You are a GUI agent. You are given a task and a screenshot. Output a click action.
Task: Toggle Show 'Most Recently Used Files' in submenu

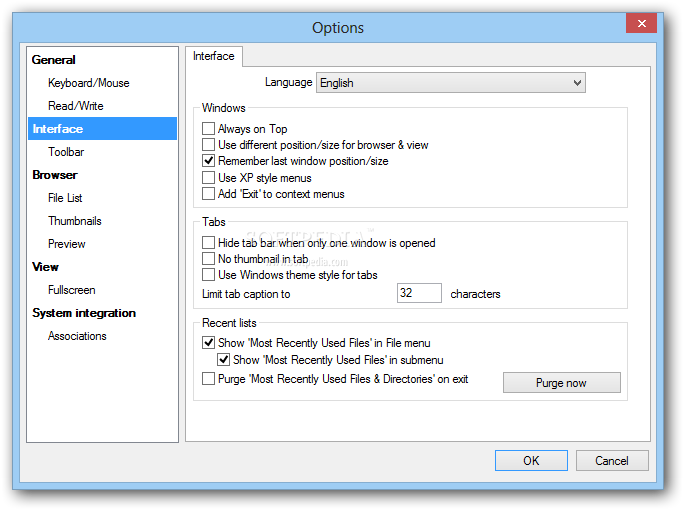coord(223,359)
